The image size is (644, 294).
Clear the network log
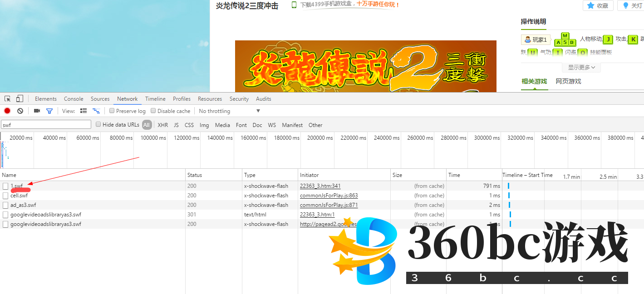[x=20, y=111]
